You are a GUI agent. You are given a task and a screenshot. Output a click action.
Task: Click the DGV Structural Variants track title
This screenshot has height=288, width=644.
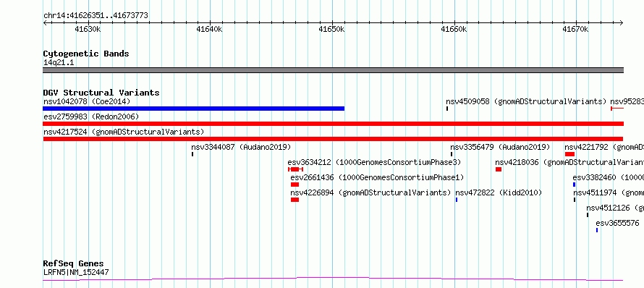click(101, 93)
